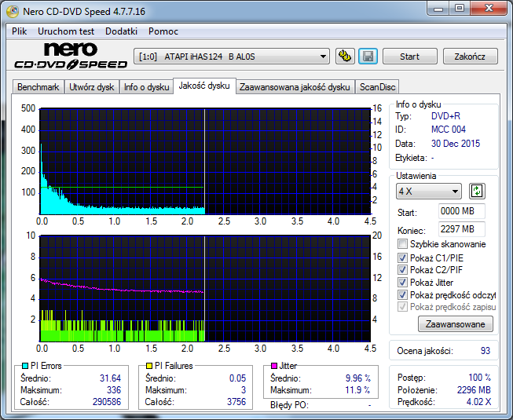Click the greyed Pokaż prędkość zapisu checkbox

[402, 307]
